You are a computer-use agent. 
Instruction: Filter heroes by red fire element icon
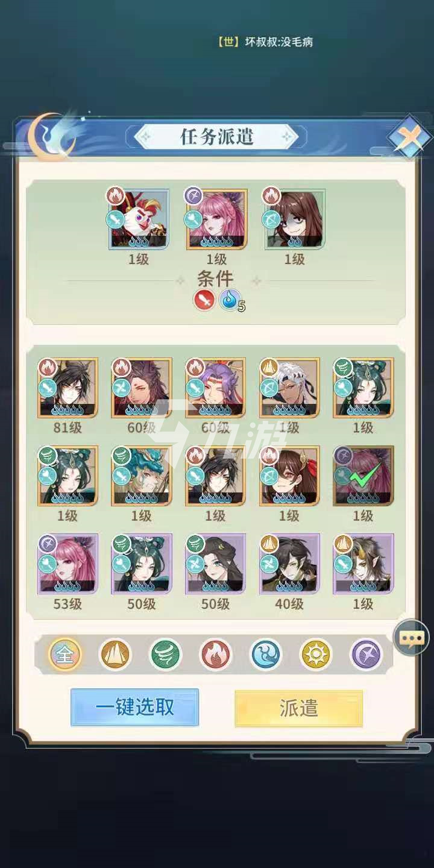point(216,655)
